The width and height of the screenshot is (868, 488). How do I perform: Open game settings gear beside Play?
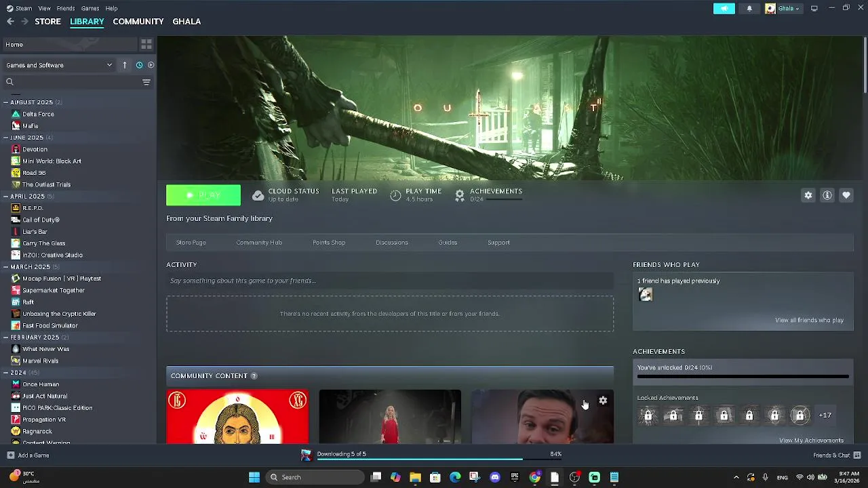808,195
